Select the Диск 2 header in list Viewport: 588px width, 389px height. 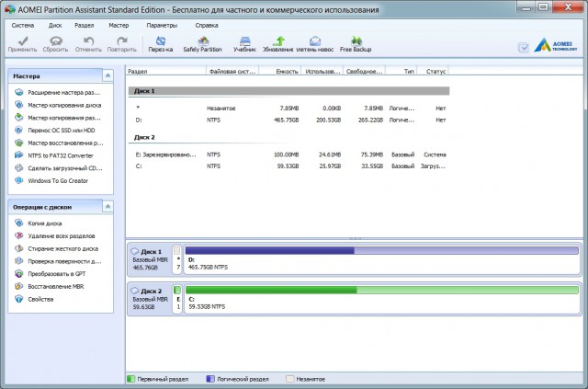288,137
